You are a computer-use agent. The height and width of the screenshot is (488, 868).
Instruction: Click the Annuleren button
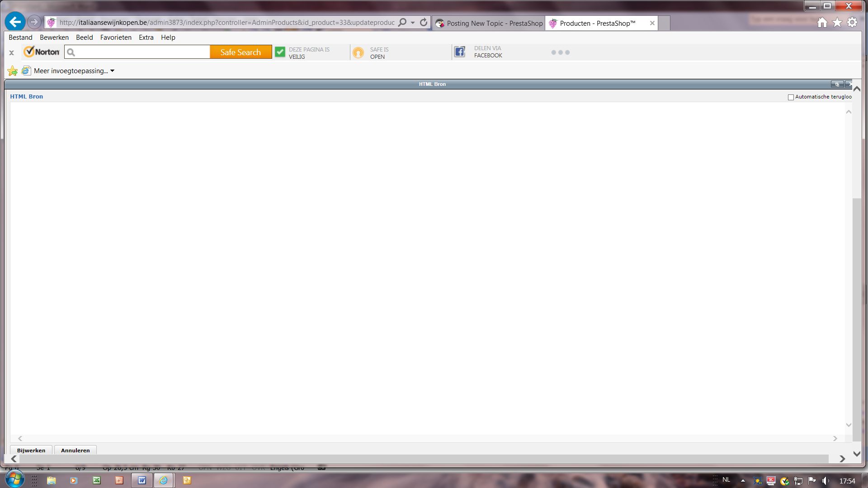[x=75, y=450]
